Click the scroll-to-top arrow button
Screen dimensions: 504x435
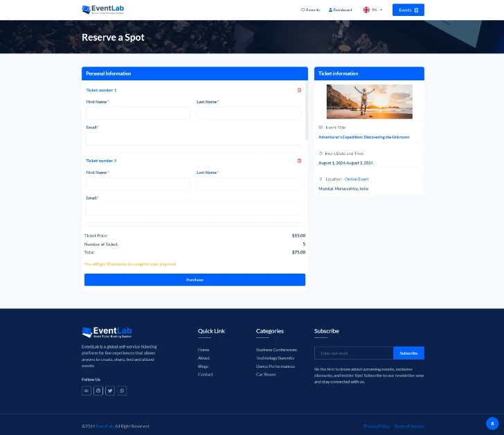[x=492, y=423]
